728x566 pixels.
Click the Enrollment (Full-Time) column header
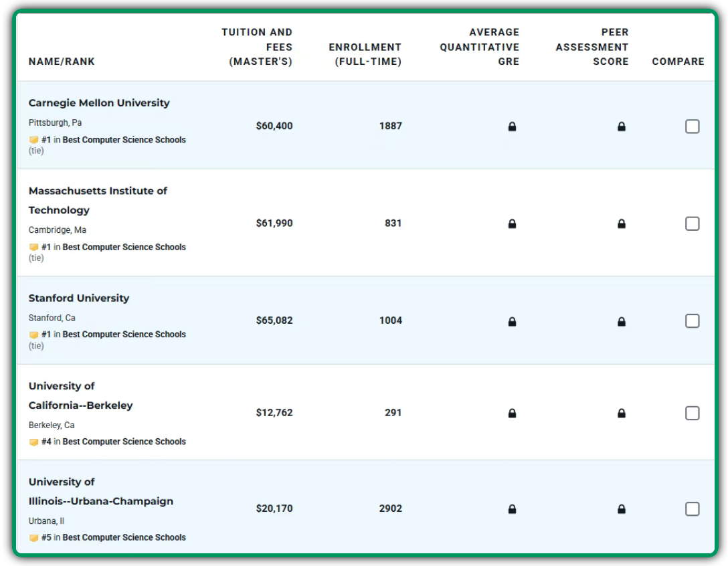(x=365, y=54)
